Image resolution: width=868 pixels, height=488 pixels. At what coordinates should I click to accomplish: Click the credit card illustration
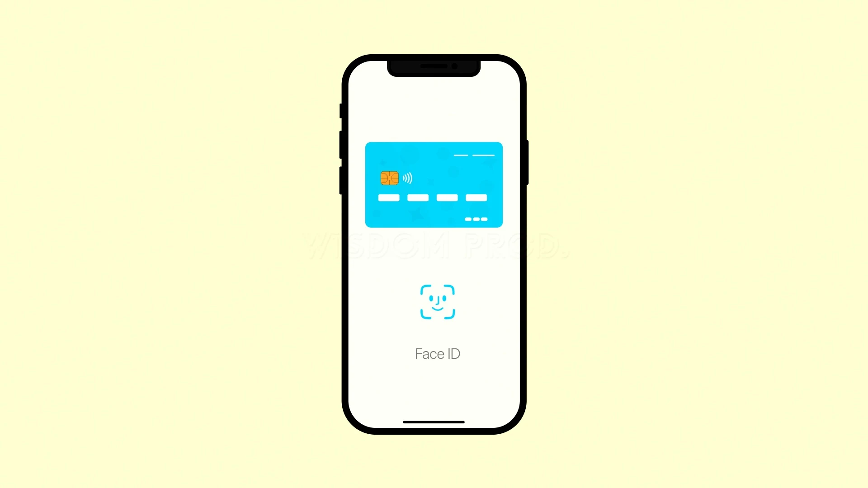point(434,184)
